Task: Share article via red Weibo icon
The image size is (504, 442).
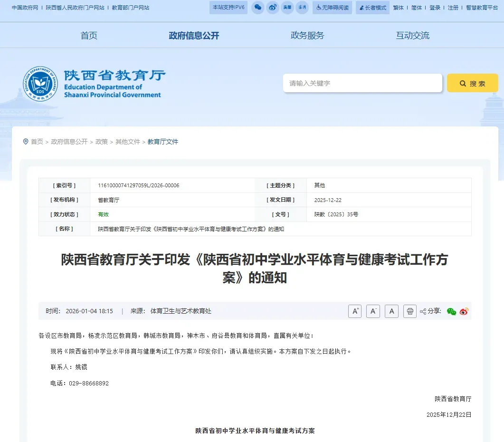Action: click(464, 311)
